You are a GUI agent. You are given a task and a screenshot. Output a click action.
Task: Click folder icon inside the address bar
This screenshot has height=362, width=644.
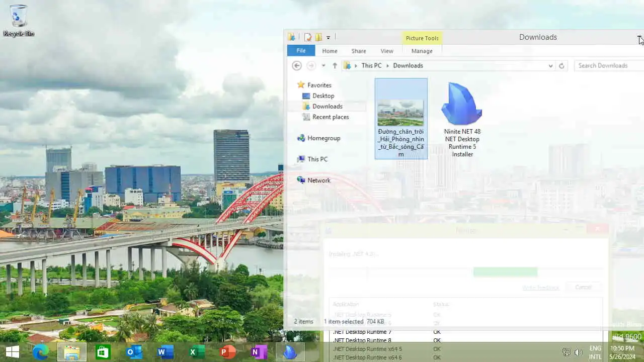[347, 65]
